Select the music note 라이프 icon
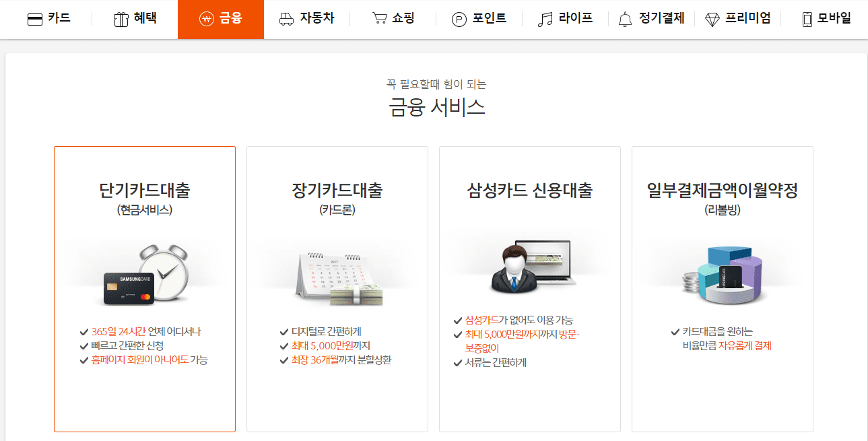The width and height of the screenshot is (868, 441). 545,18
